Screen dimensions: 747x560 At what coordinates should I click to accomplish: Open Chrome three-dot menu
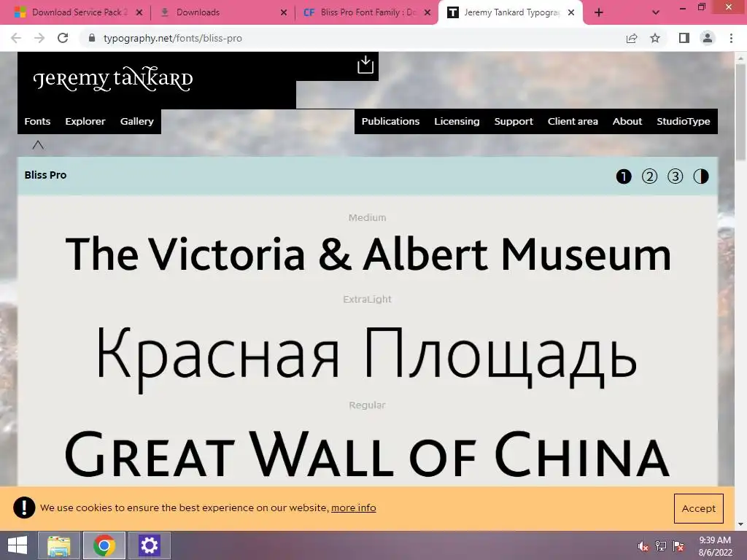coord(731,38)
